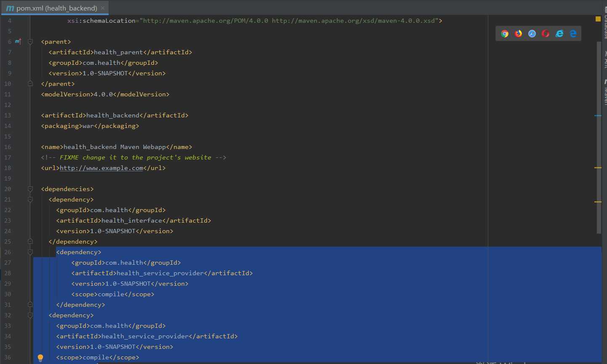Click the 1.0-SNAPSHOT version on line 29
607x364 pixels.
tap(128, 284)
